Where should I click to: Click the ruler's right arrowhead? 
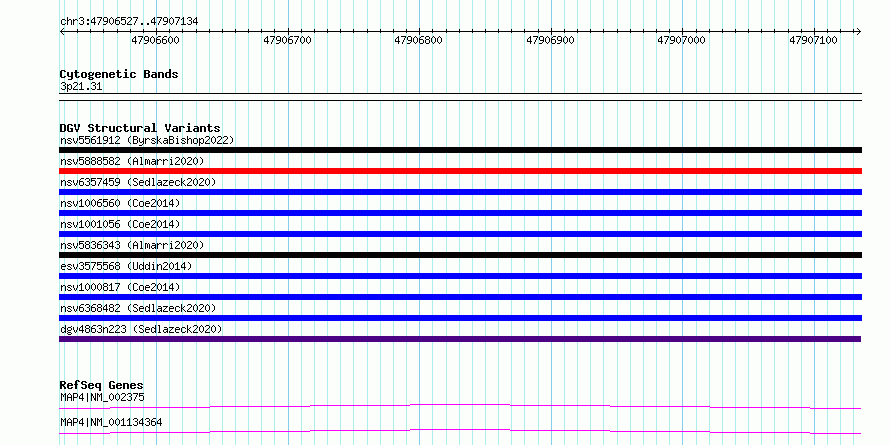click(x=859, y=31)
